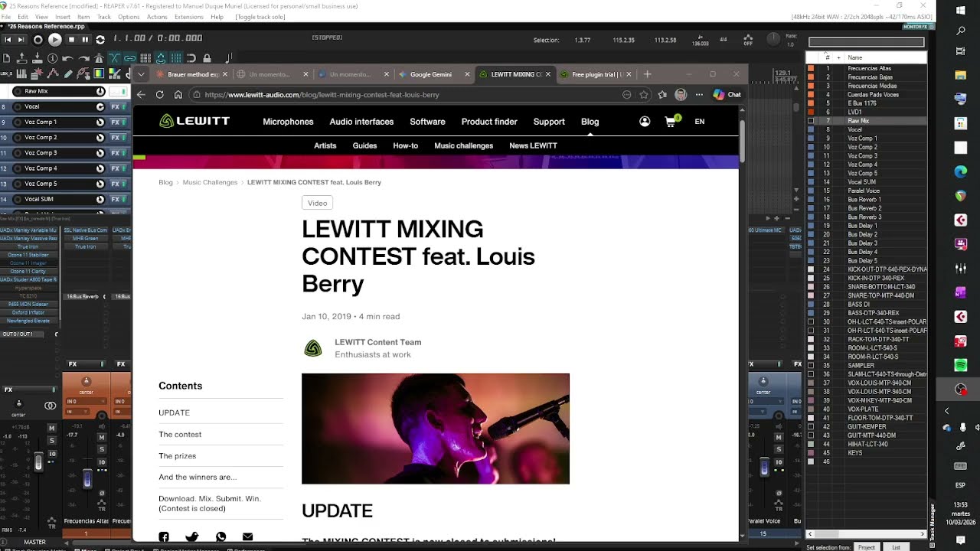This screenshot has width=980, height=551.
Task: Open Spotify from Windows taskbar
Action: tap(961, 365)
